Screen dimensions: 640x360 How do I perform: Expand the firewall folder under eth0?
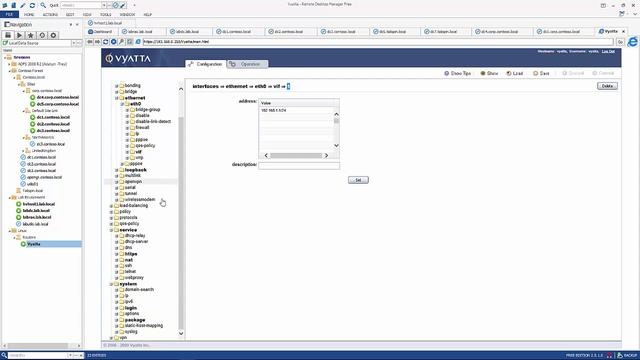coord(127,128)
